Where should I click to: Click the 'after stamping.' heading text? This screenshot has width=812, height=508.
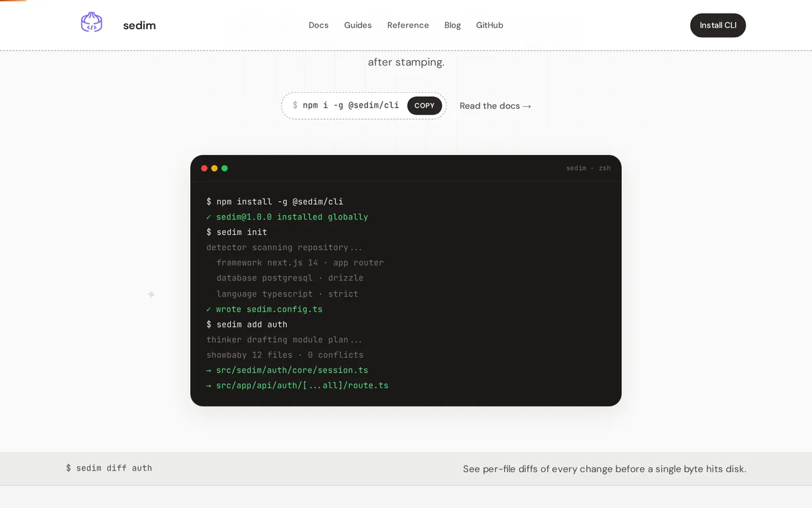pyautogui.click(x=406, y=62)
